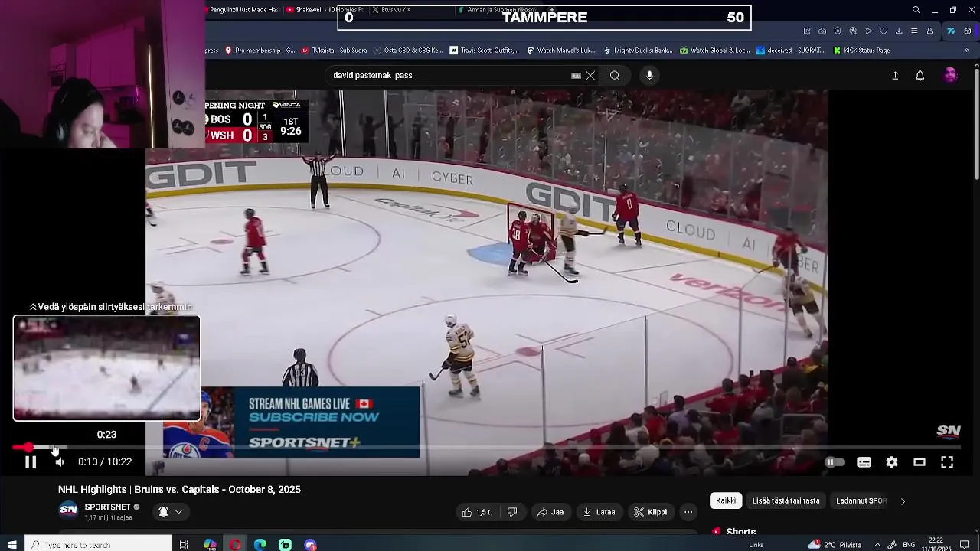Open the browser profile person icon
Image resolution: width=980 pixels, height=551 pixels.
929,31
